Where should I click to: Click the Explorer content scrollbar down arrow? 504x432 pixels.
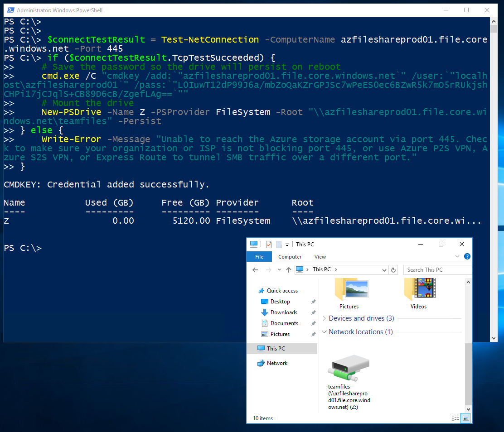pos(468,409)
